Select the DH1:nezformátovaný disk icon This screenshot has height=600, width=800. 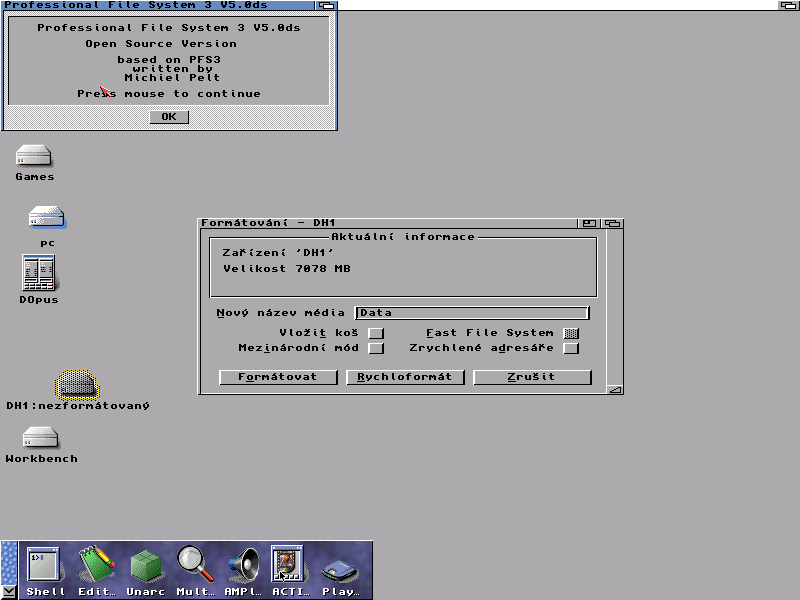76,384
